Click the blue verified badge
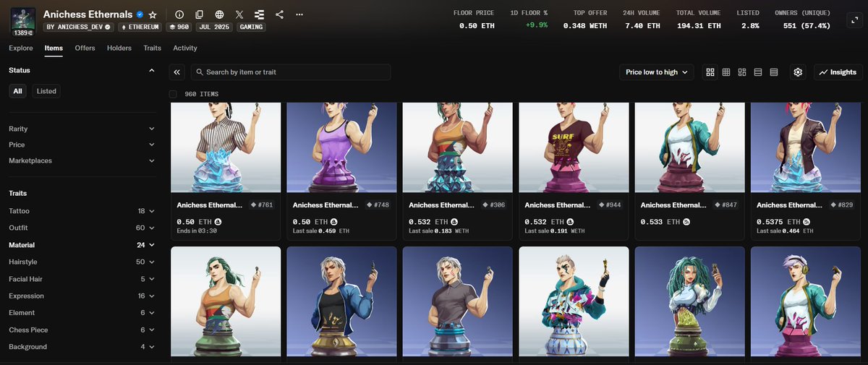 140,14
